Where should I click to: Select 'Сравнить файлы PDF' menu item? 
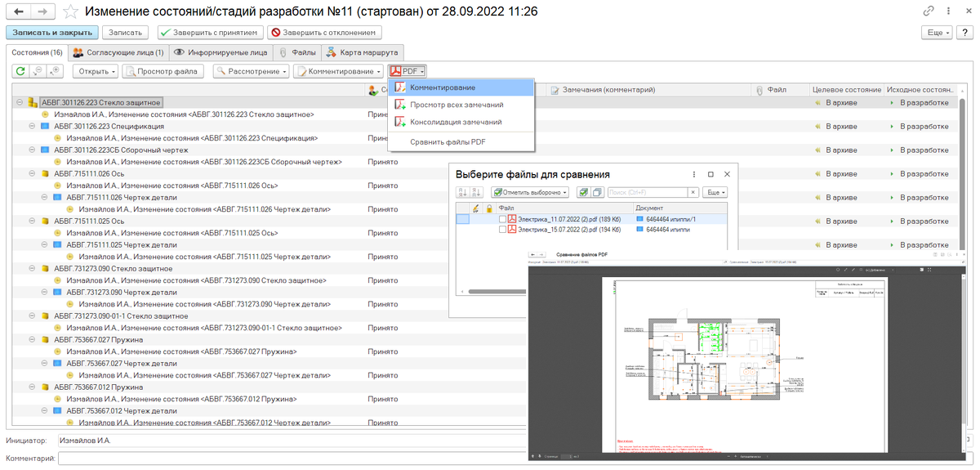click(x=462, y=141)
